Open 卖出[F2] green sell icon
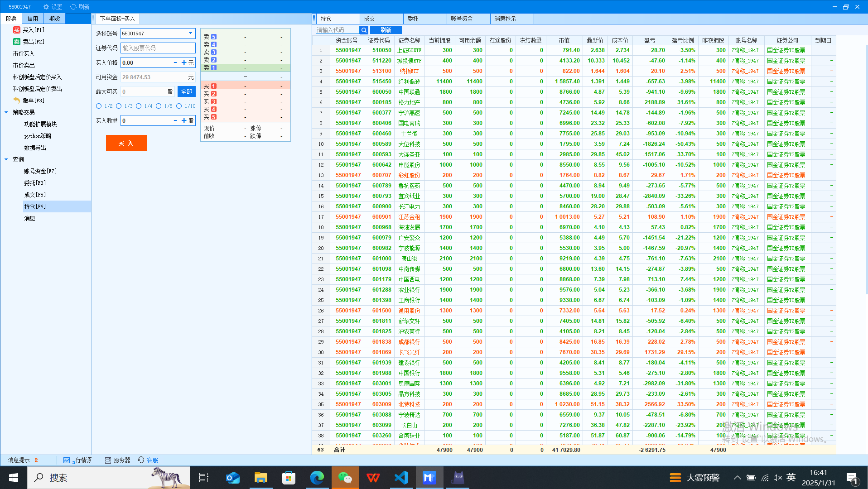 tap(17, 42)
